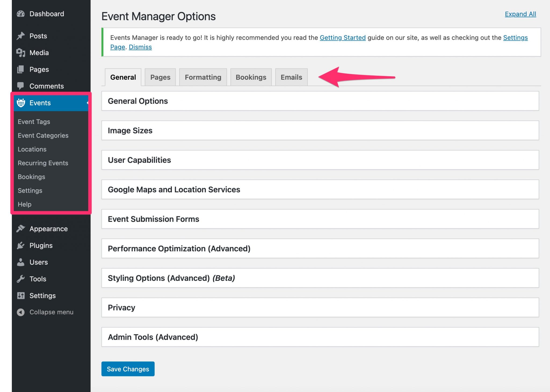Open the Bookings settings tab
The height and width of the screenshot is (392, 550).
[251, 77]
